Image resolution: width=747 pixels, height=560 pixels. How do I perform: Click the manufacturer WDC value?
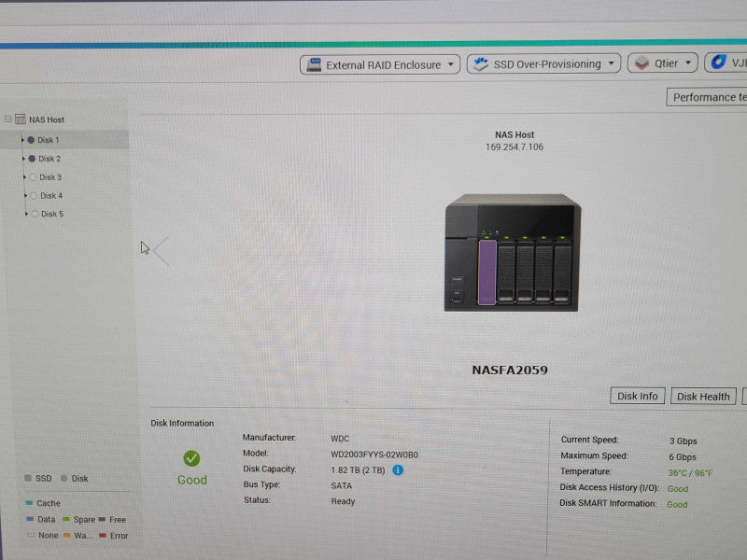click(x=340, y=439)
